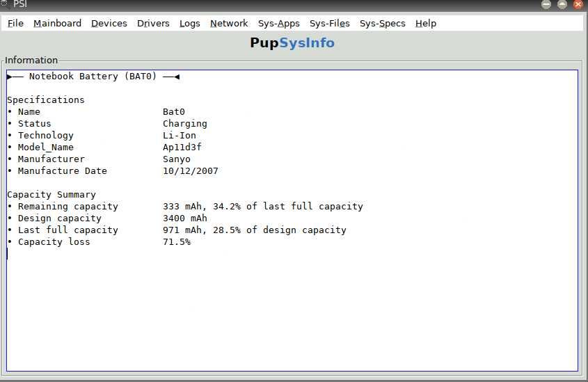Close the PSI window with red button
Image resolution: width=588 pixels, height=382 pixels.
coord(578,4)
